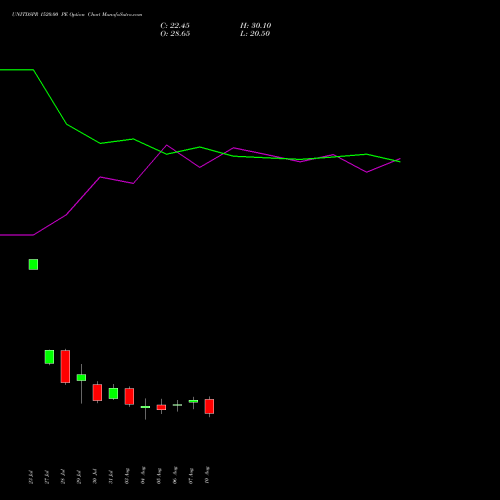The height and width of the screenshot is (500, 500).
Task: Select the isolated green candle for 22 Jul
Action: [x=33, y=264]
